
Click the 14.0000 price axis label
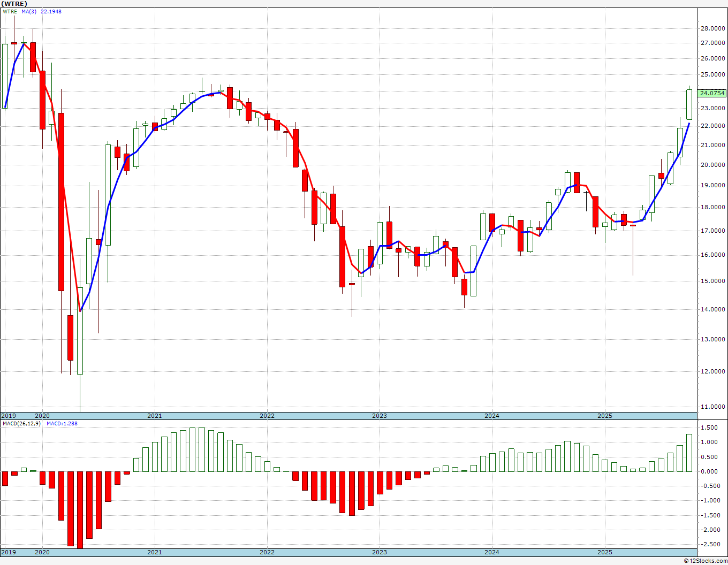point(712,309)
